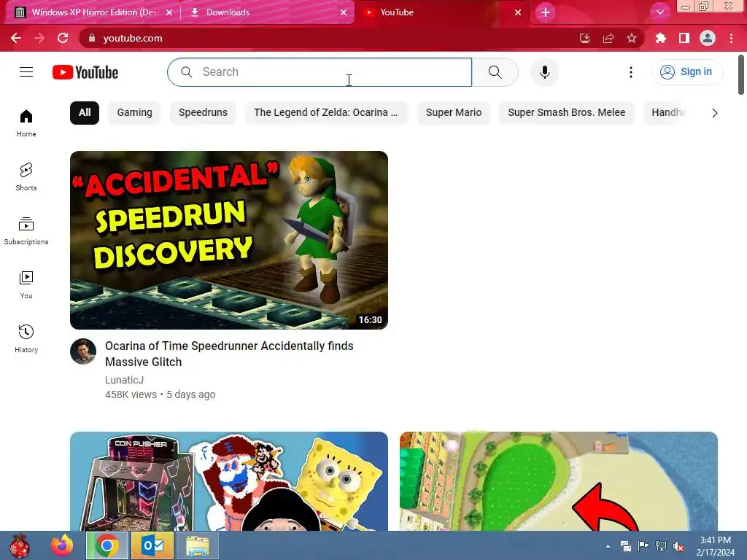The height and width of the screenshot is (560, 747).
Task: Open video title Ocarina of Time Speedrunner
Action: [x=229, y=354]
